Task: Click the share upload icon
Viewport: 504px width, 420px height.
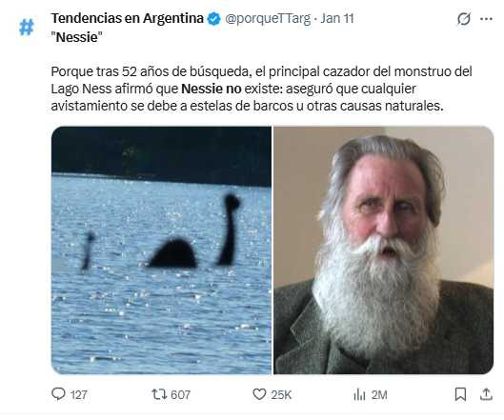Action: [x=486, y=394]
